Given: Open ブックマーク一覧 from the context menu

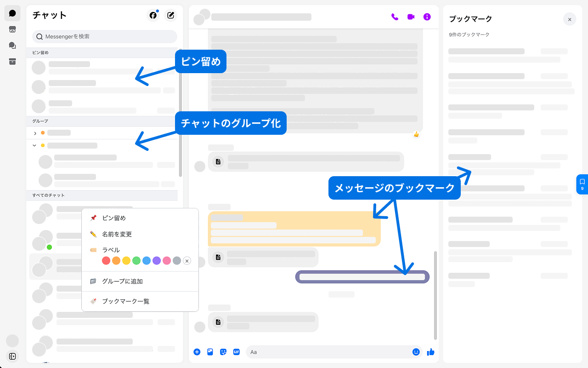Looking at the screenshot, I should tap(140, 301).
